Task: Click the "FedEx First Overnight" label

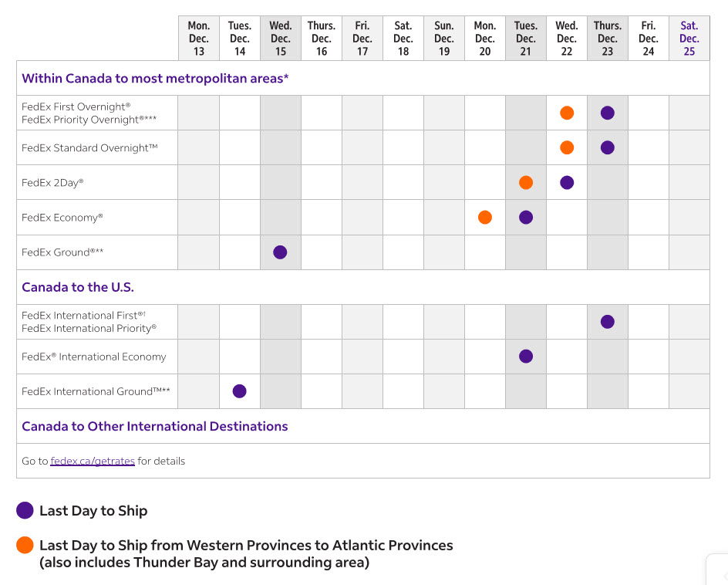Action: point(76,107)
